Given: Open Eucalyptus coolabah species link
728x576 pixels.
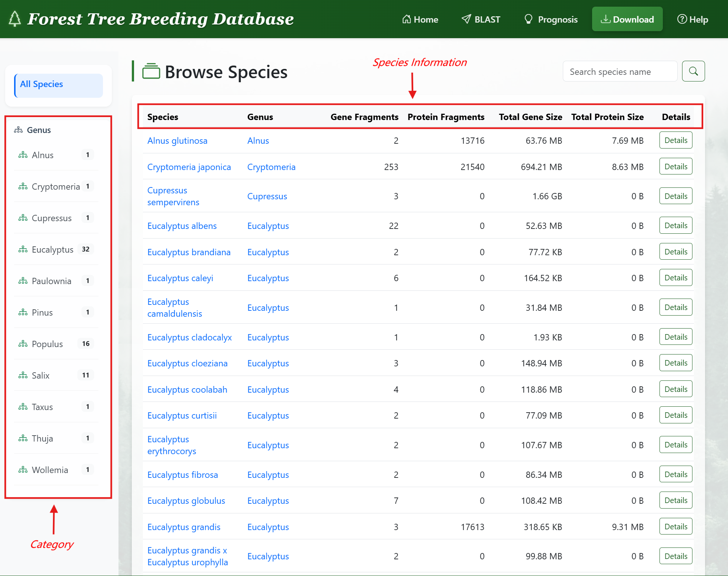Looking at the screenshot, I should pyautogui.click(x=187, y=390).
